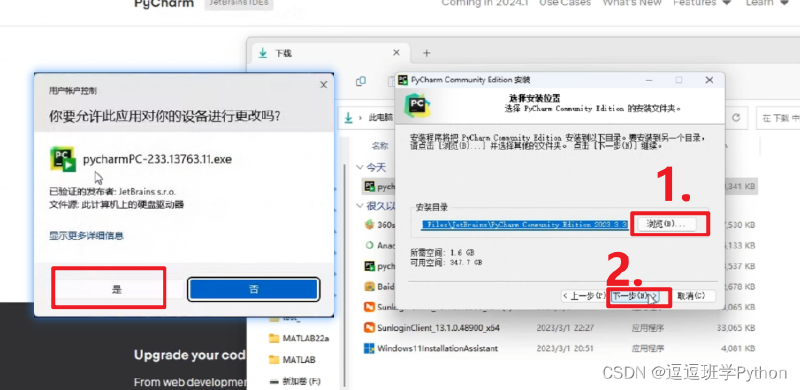
Task: Select the 新加卷 (F:) drive
Action: 295,381
